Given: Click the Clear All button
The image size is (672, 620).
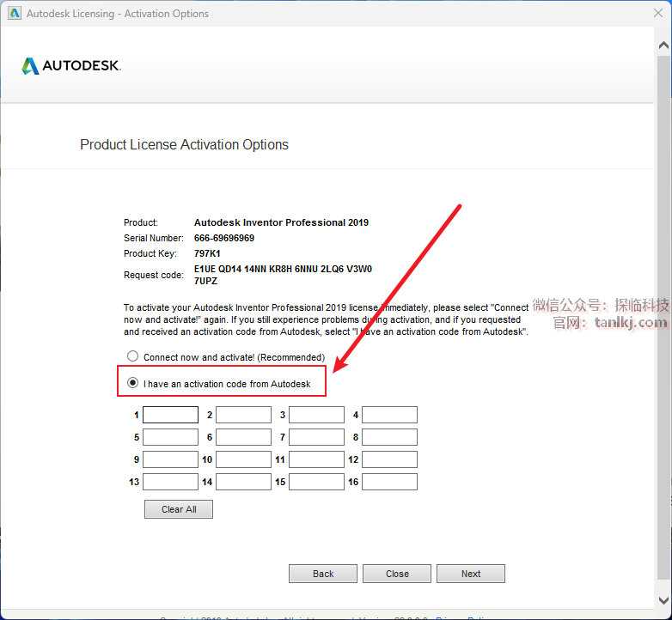Looking at the screenshot, I should pos(179,509).
